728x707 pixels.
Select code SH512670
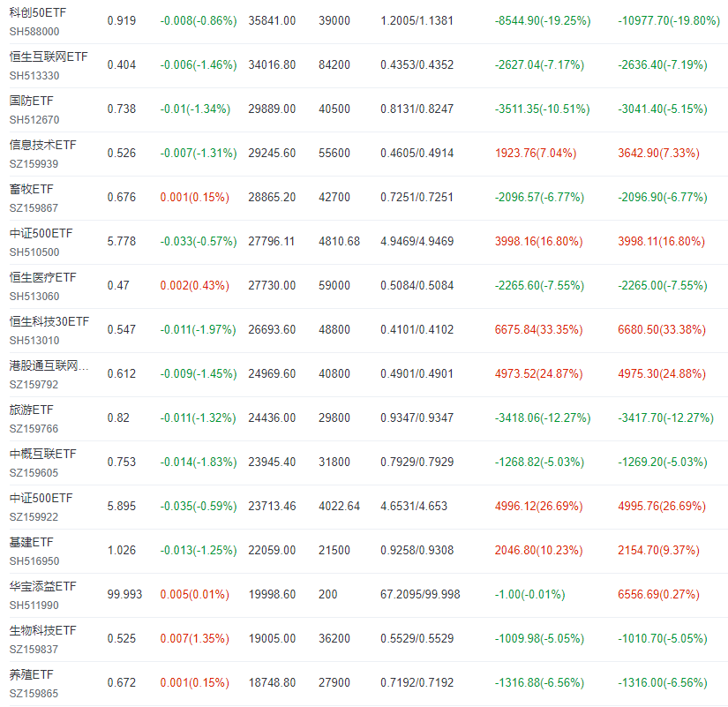coord(34,120)
